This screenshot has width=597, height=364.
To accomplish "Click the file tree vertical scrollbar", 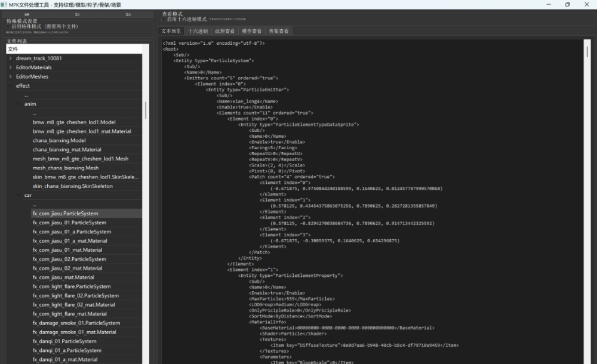I will coord(146,110).
